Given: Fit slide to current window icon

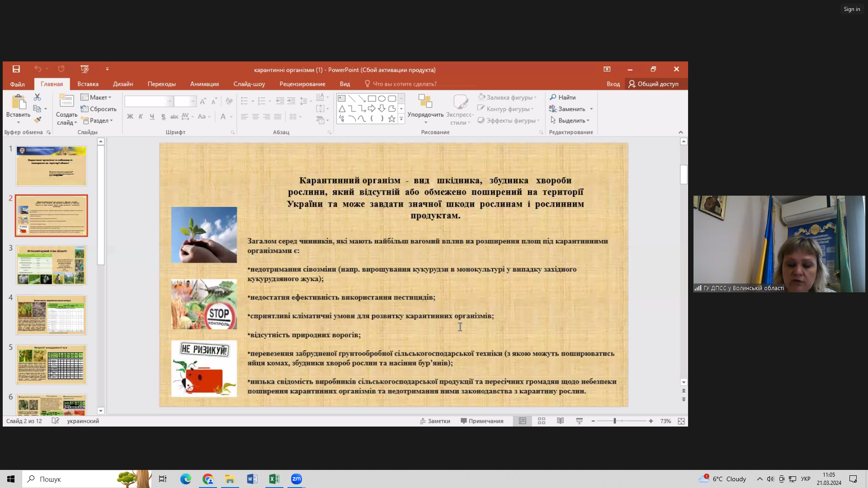Looking at the screenshot, I should tap(681, 421).
